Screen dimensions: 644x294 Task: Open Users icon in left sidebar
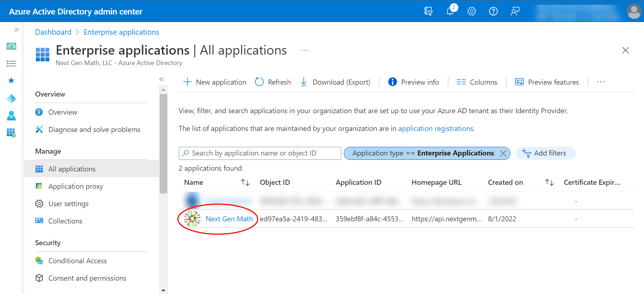[x=11, y=115]
